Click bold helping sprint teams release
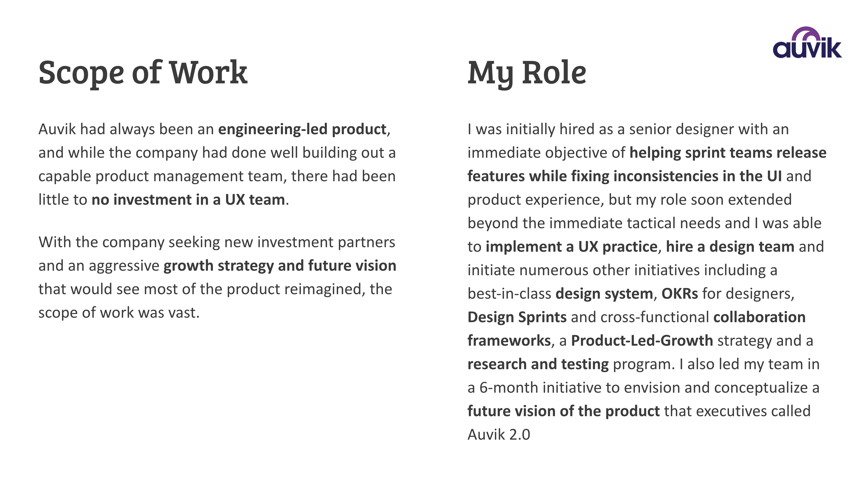 [728, 153]
